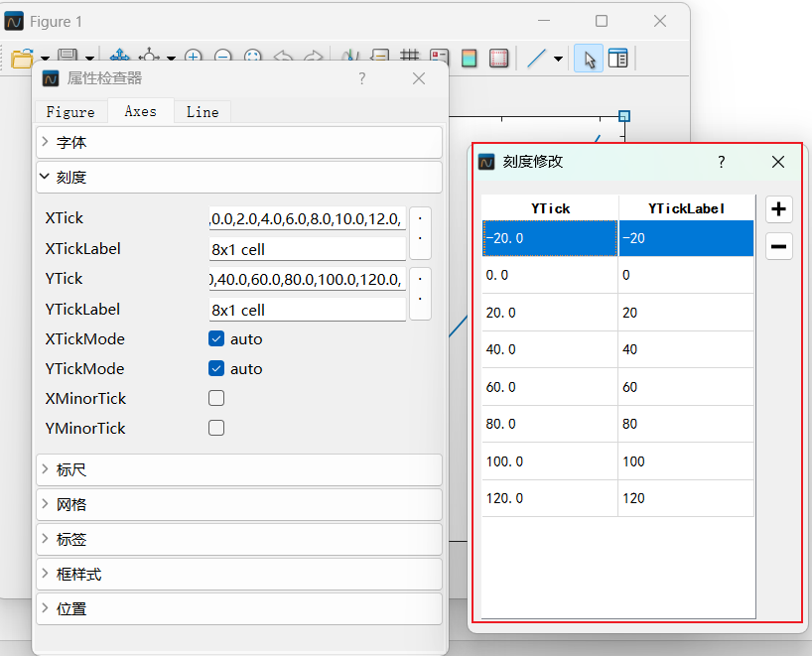Image resolution: width=812 pixels, height=656 pixels.
Task: Maximize the Figure 1 window
Action: 602,21
